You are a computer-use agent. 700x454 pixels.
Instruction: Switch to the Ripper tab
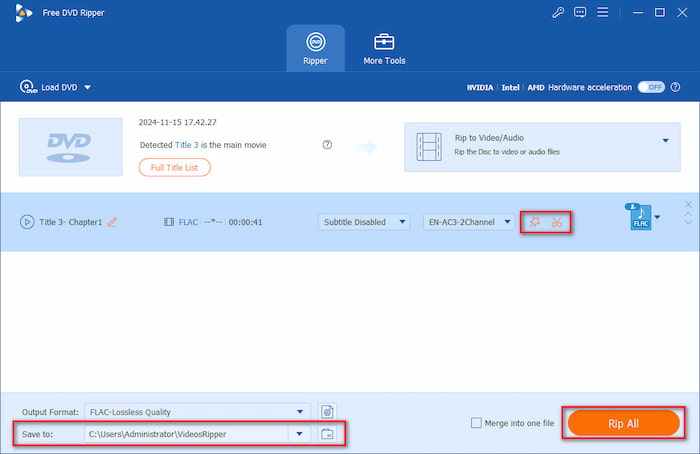point(315,48)
